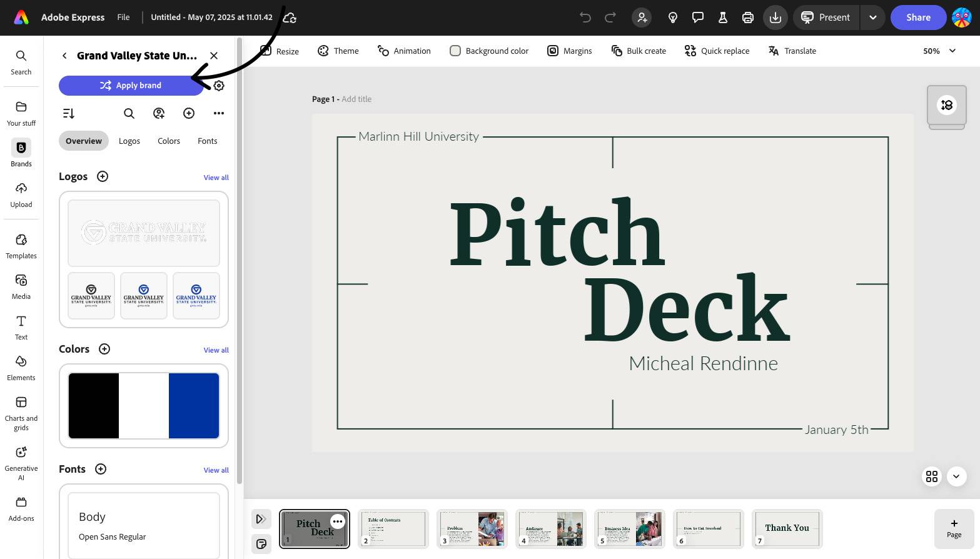Open Charts and grids panel
This screenshot has height=559, width=980.
(21, 412)
